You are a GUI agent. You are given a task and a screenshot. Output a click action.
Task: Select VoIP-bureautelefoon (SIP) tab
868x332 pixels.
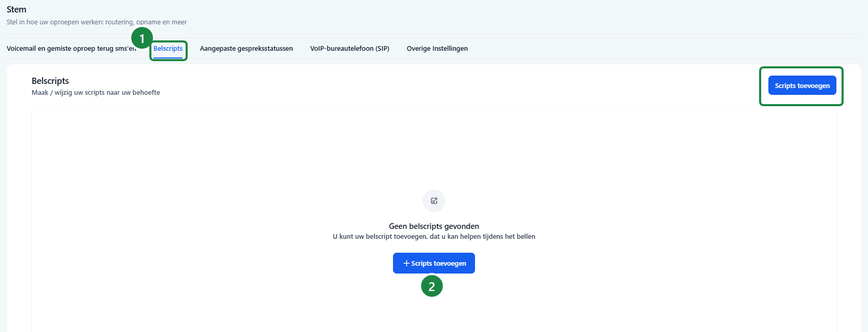(x=349, y=49)
